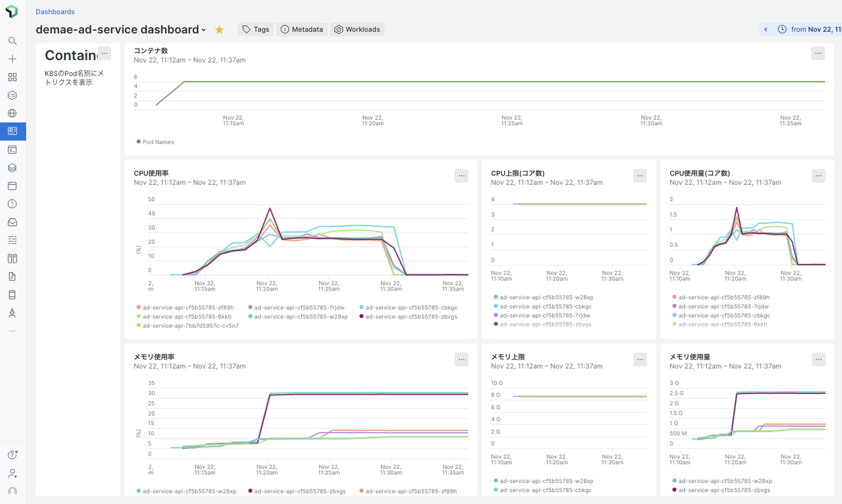Screen dimensions: 842x504
Task: Go to the Dashboards breadcrumb link
Action: pos(55,12)
